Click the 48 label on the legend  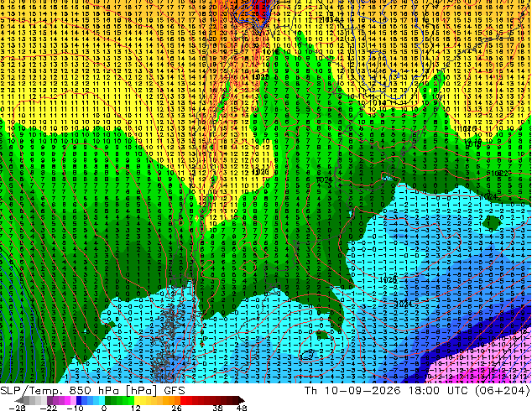(242, 408)
